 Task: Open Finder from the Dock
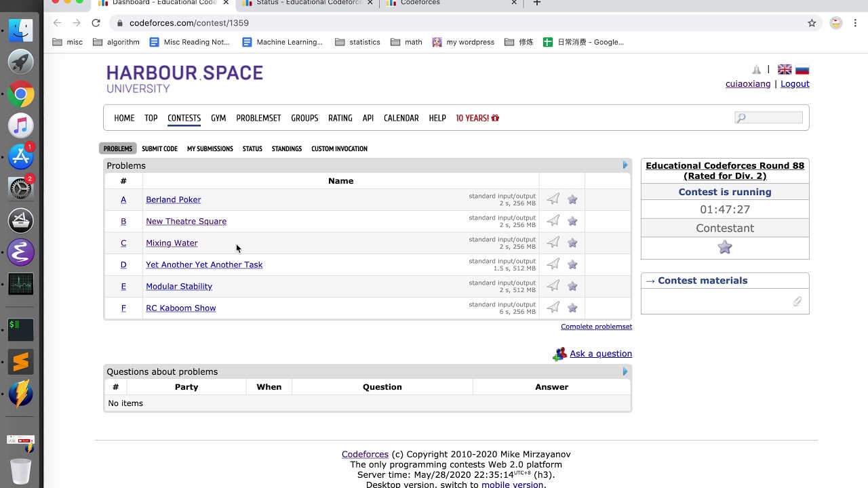click(21, 30)
